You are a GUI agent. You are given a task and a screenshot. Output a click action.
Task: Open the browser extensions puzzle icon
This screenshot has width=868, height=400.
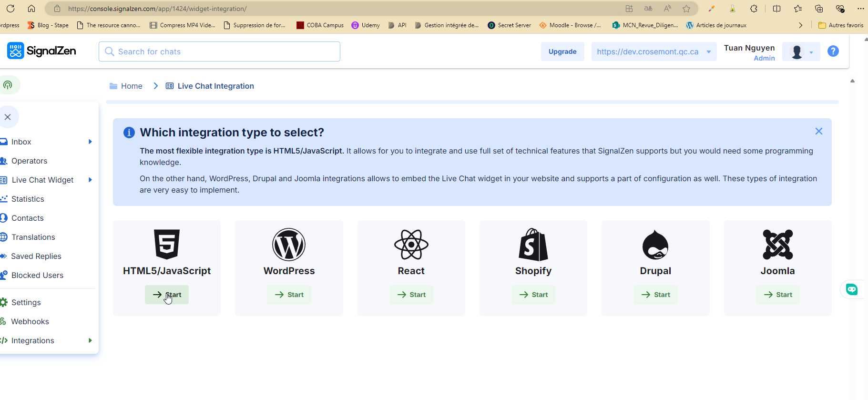point(754,9)
